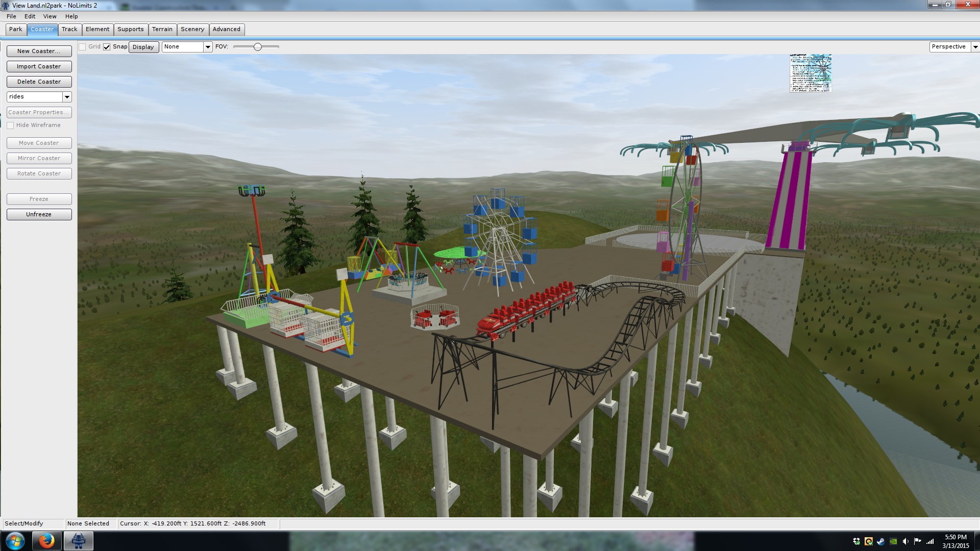Open the Dropbox tray icon

click(856, 542)
